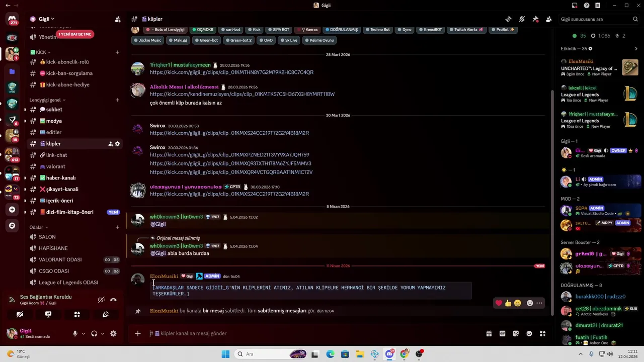Mute the microphone

(75, 333)
